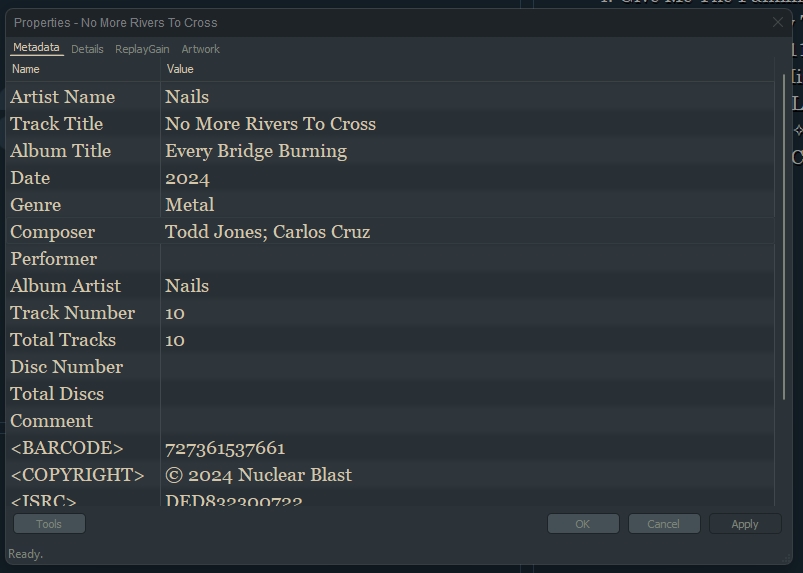
Task: Click the Value column header
Action: [x=180, y=69]
